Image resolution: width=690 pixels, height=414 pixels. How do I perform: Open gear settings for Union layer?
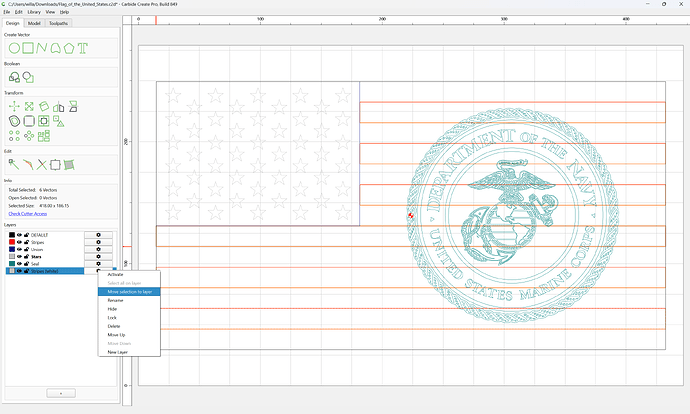[98, 249]
